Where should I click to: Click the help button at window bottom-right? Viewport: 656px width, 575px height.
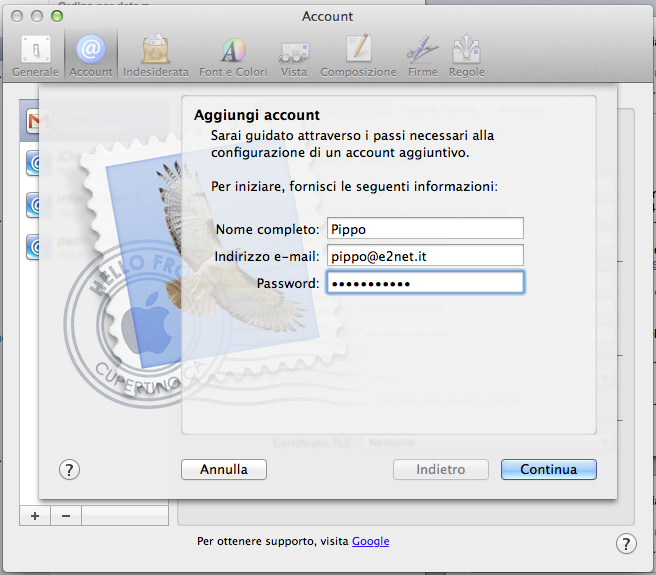click(x=626, y=543)
